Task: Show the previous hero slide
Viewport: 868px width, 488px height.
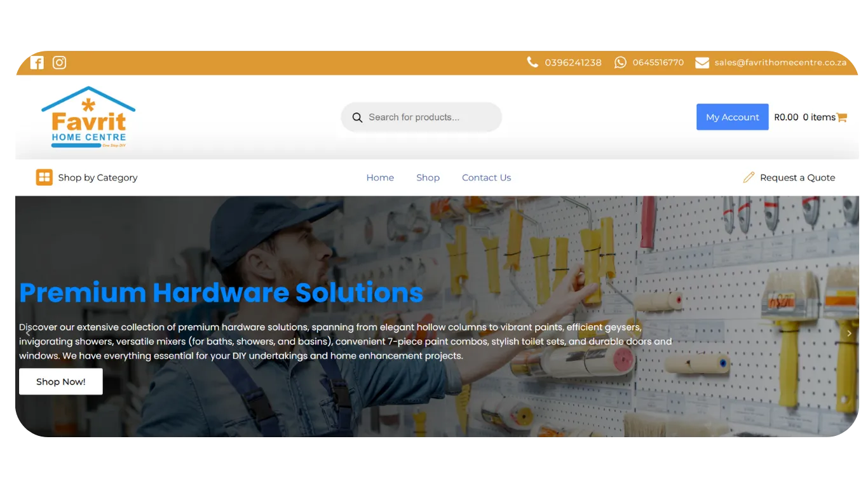Action: 28,333
